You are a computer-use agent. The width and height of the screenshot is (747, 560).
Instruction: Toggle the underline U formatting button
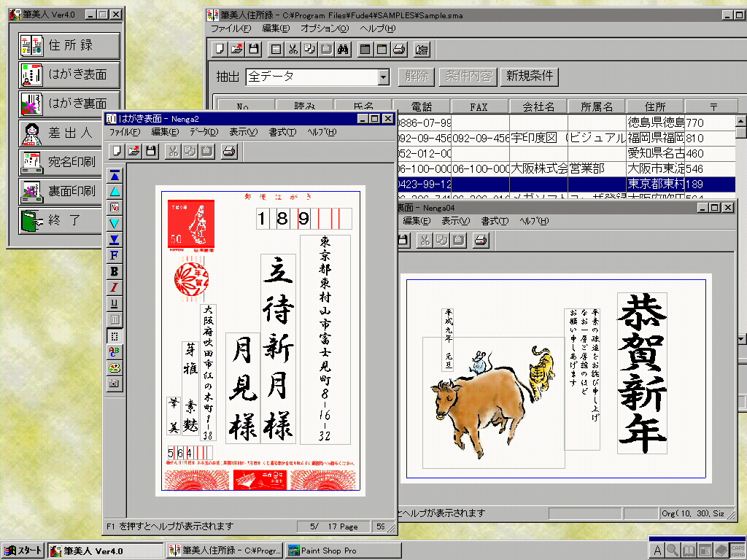click(115, 303)
